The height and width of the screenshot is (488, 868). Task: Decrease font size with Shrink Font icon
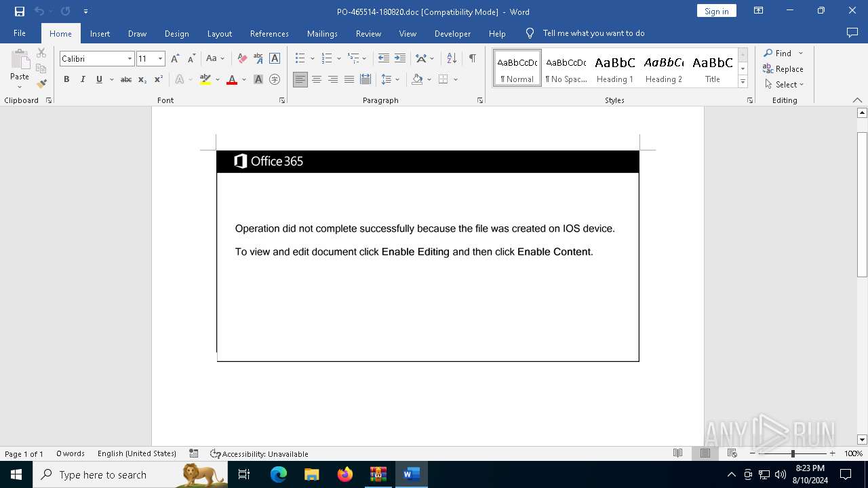(191, 58)
